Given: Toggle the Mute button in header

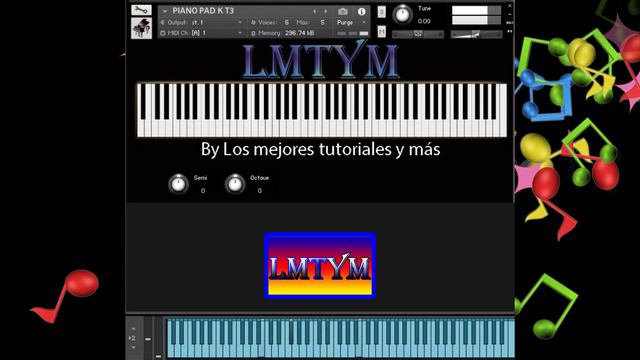Looking at the screenshot, I should [382, 31].
